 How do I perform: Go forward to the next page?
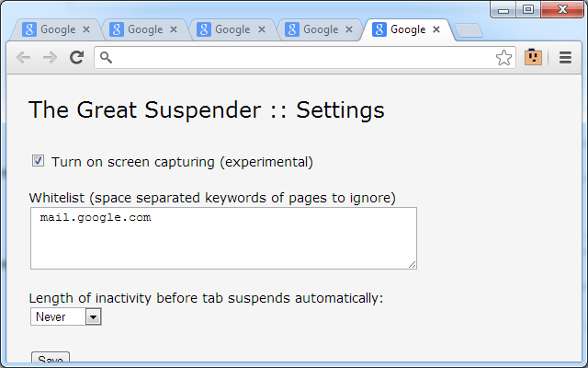pyautogui.click(x=51, y=57)
